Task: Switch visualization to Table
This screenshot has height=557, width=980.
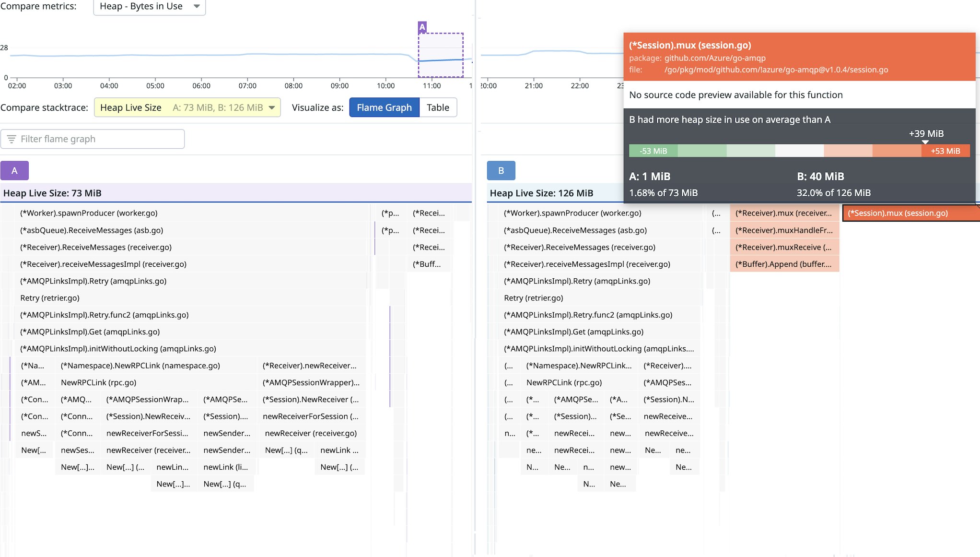Action: 438,107
